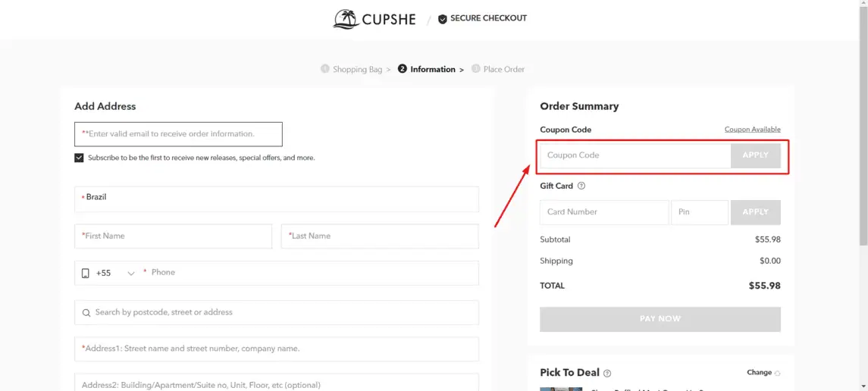868x391 pixels.
Task: Click the step 1 Shopping Bag circle
Action: tap(325, 69)
